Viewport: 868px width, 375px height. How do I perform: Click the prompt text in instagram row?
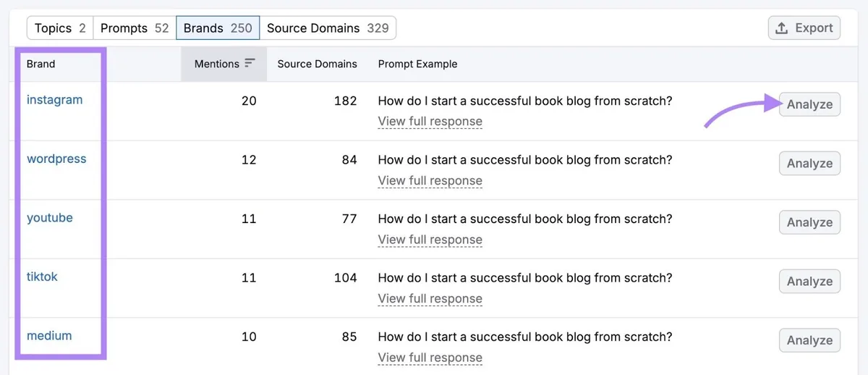tap(525, 101)
